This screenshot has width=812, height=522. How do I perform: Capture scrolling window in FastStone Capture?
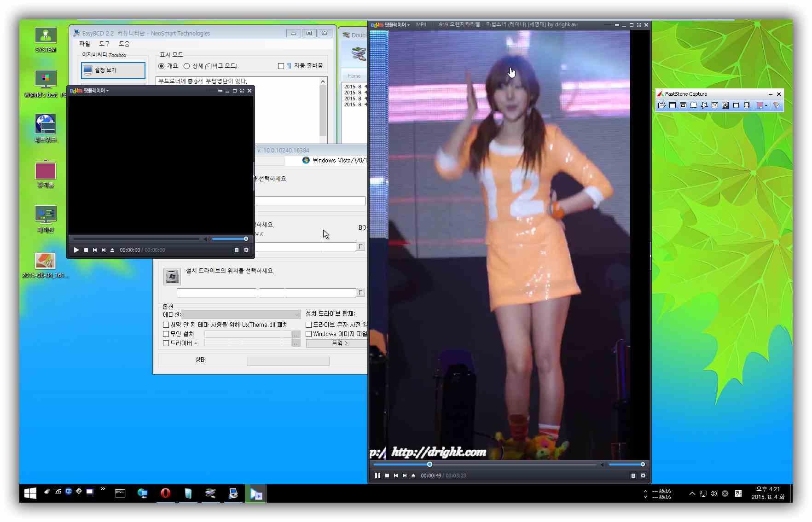tap(725, 105)
